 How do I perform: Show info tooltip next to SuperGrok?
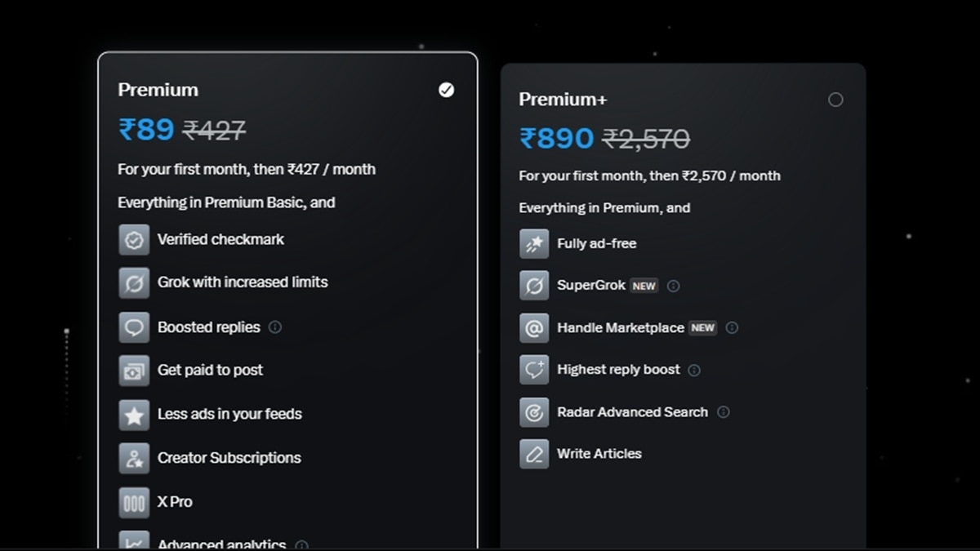click(673, 286)
